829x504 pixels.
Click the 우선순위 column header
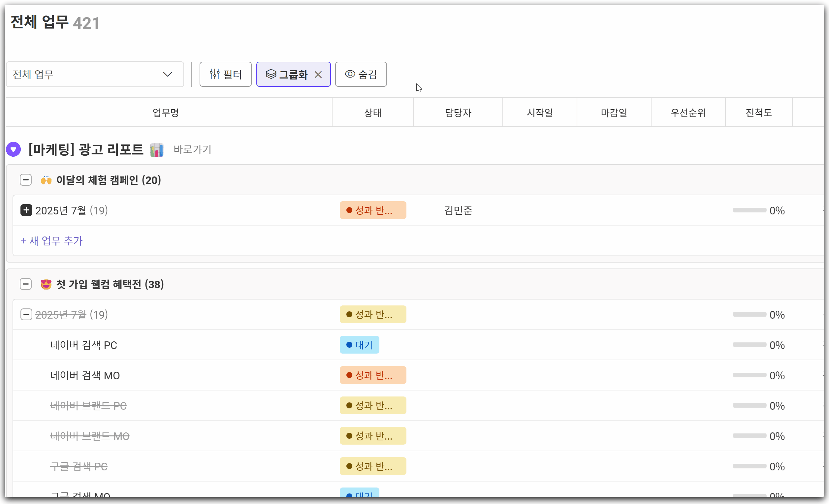point(688,113)
